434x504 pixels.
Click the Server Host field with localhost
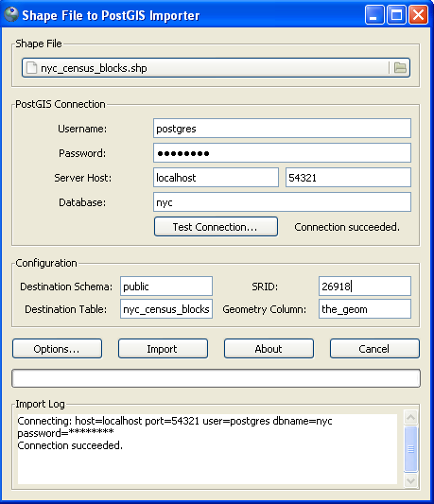coord(216,178)
